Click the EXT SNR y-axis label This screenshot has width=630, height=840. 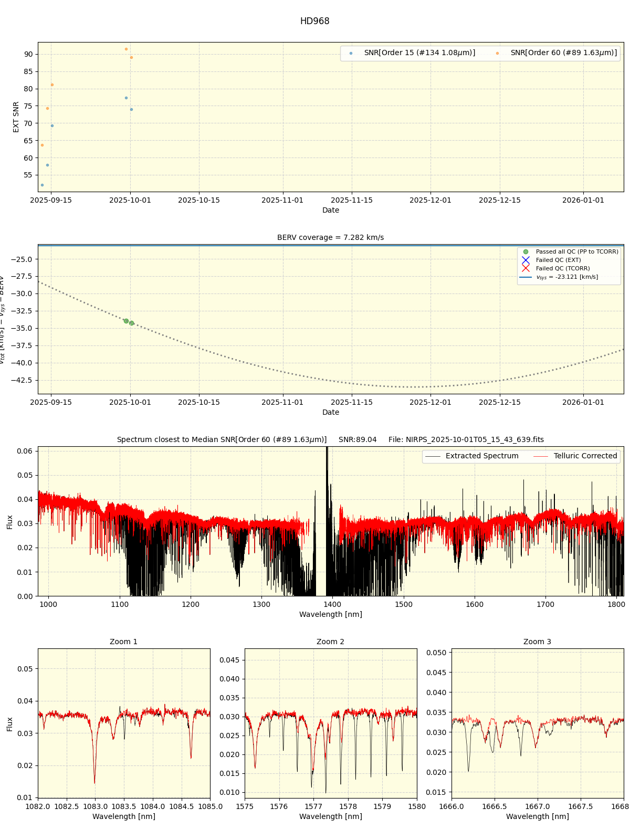[x=16, y=117]
